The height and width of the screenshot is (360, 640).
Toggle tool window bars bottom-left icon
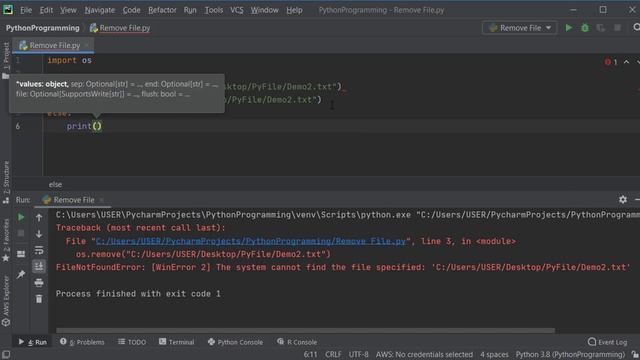(x=6, y=354)
